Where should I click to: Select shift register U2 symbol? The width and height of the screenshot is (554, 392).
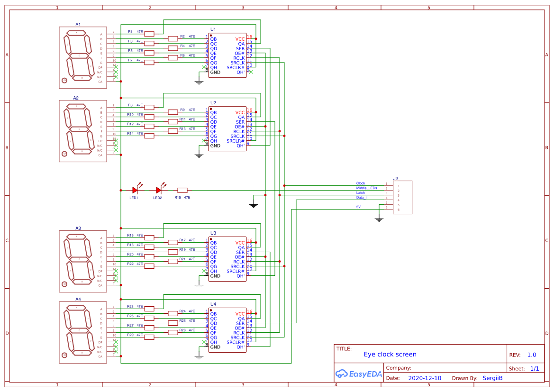pyautogui.click(x=227, y=128)
